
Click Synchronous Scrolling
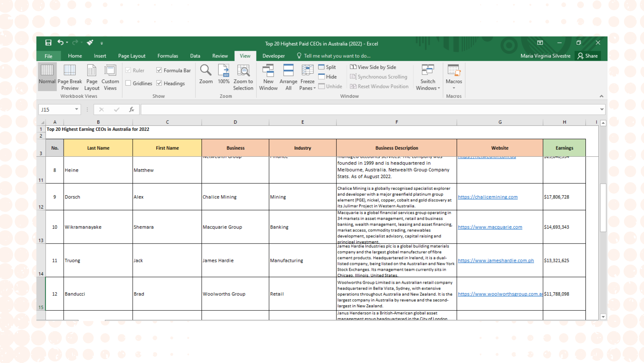coord(379,77)
